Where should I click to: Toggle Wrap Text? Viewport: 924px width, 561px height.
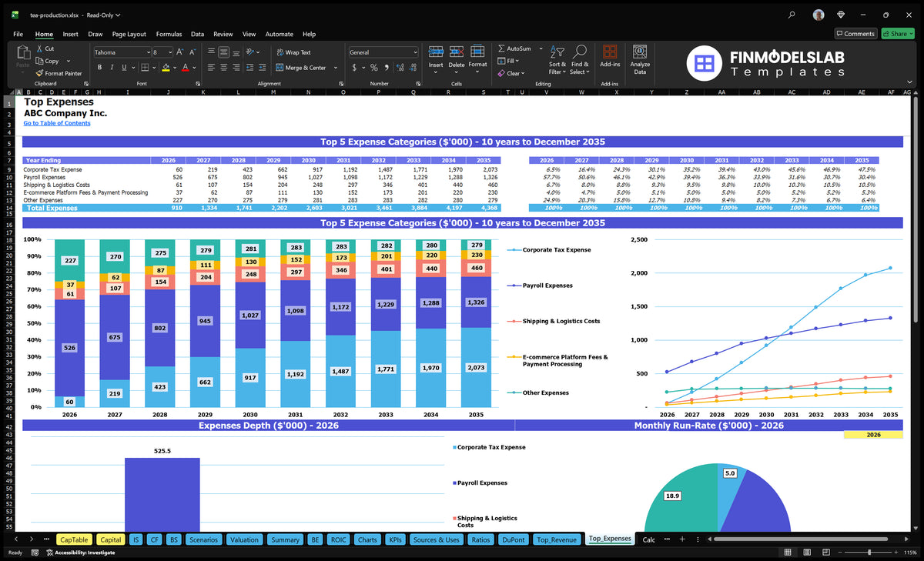(293, 52)
